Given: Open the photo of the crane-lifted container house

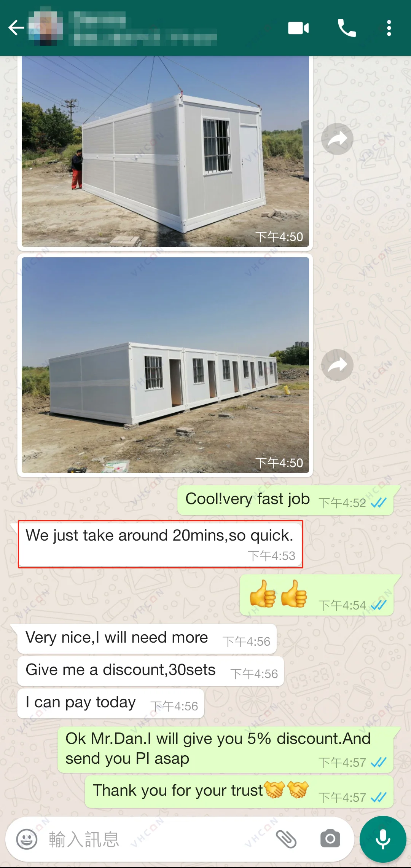Looking at the screenshot, I should coord(165,151).
